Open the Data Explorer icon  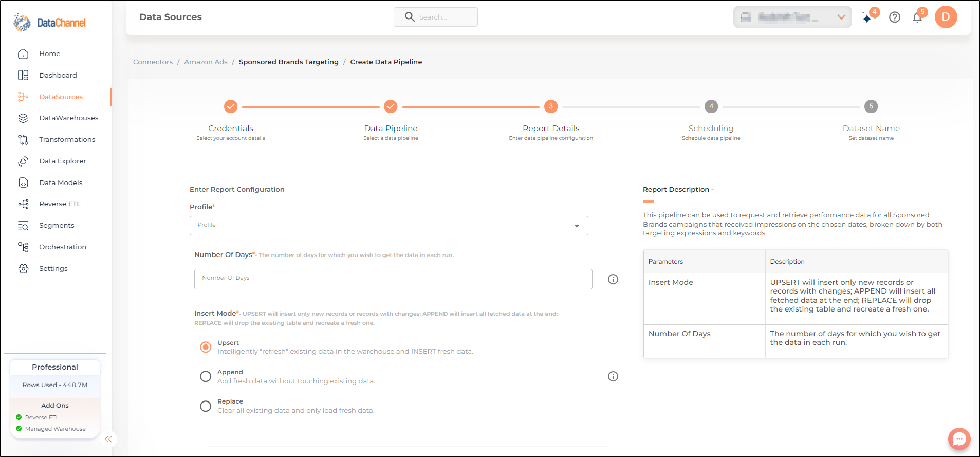[x=23, y=161]
